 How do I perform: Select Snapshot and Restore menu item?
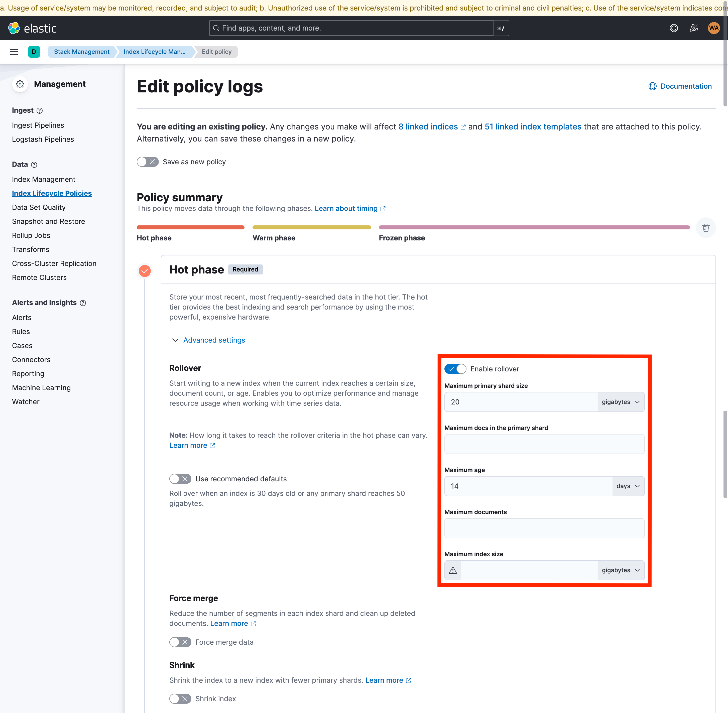[48, 221]
